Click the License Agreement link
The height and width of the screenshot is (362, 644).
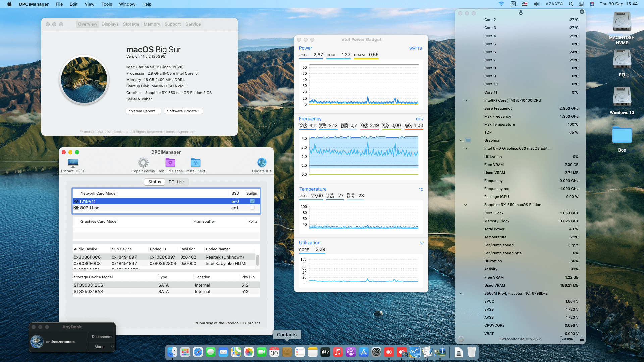tap(180, 132)
